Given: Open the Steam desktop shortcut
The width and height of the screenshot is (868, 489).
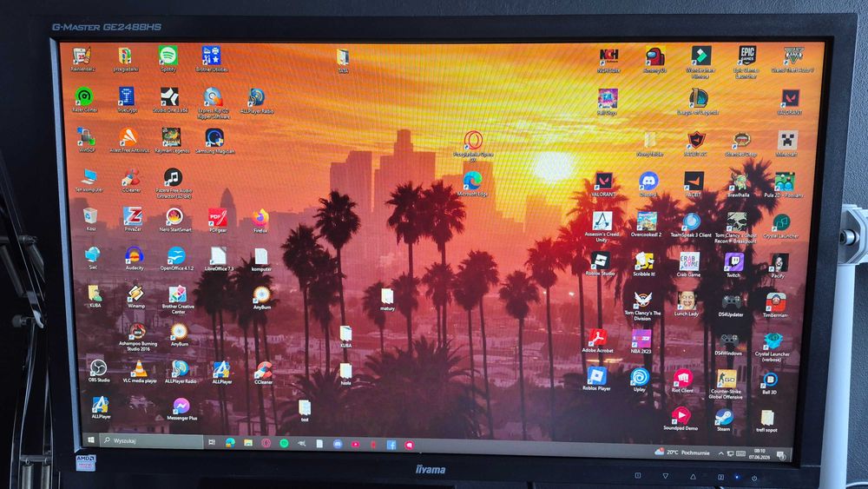Looking at the screenshot, I should pyautogui.click(x=724, y=420).
